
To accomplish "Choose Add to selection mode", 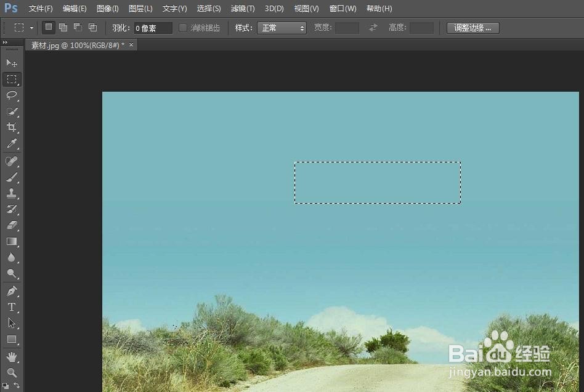I will coord(63,28).
